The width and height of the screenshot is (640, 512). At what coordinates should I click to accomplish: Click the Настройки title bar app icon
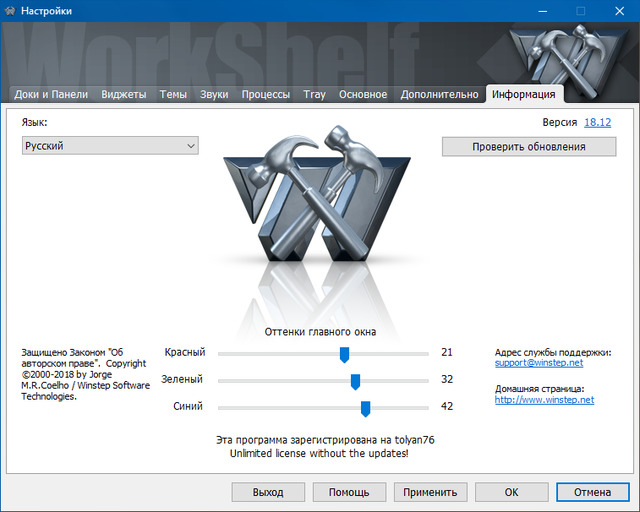pos(11,10)
